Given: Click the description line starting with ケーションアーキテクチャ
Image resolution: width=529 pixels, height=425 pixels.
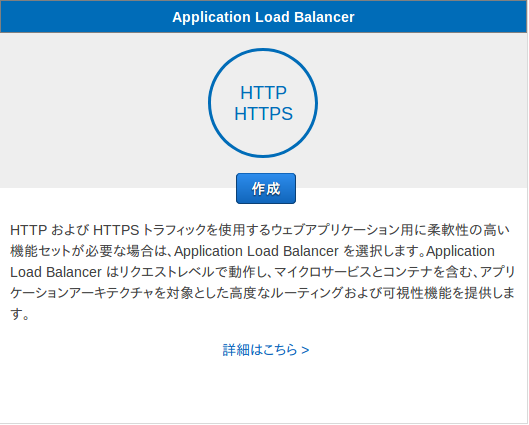Looking at the screenshot, I should [262, 293].
